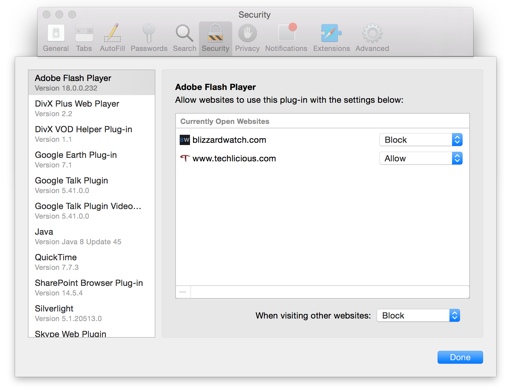This screenshot has height=388, width=510.
Task: Select DivX Plus Web Player plug-in
Action: pos(92,108)
